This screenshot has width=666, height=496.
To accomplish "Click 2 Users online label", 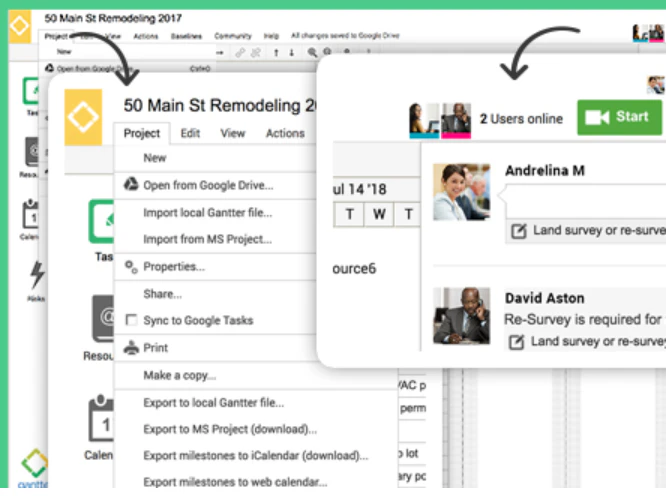I will coord(521,118).
